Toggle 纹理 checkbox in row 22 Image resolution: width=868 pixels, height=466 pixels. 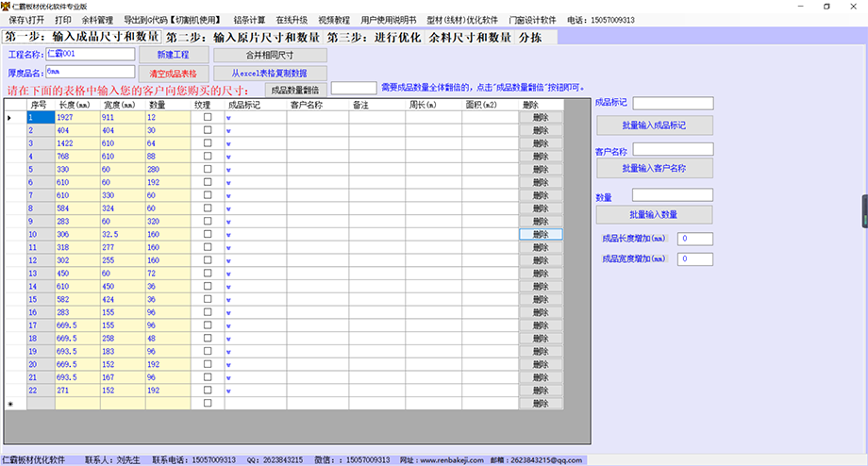(208, 391)
